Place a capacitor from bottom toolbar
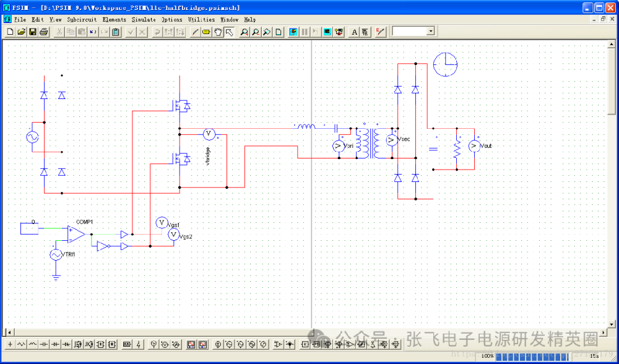 44,345
